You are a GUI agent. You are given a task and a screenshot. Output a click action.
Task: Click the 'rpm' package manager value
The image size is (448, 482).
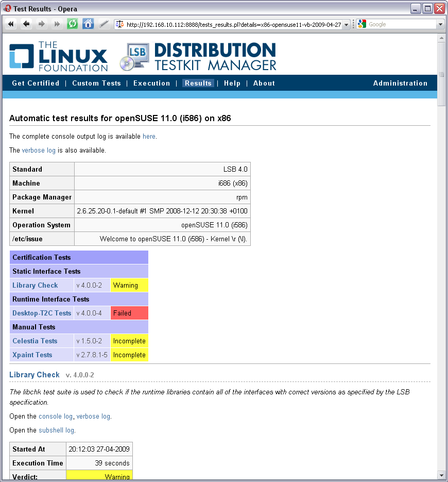pyautogui.click(x=242, y=197)
